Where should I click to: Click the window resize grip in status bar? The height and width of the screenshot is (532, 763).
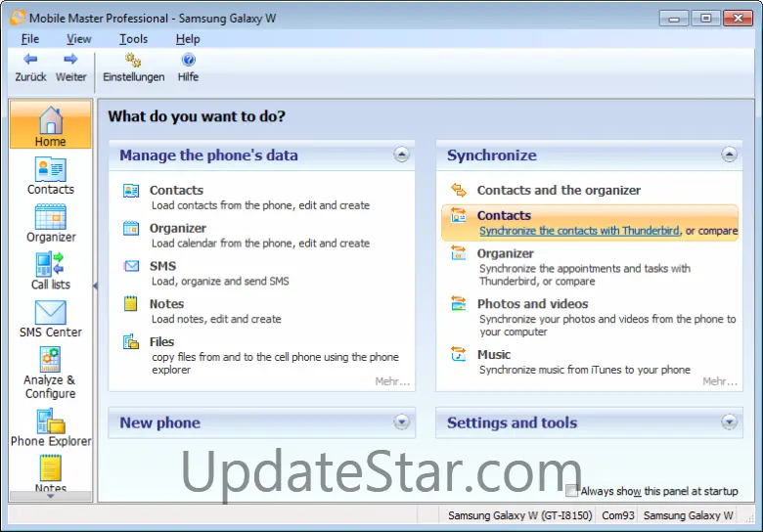749,517
